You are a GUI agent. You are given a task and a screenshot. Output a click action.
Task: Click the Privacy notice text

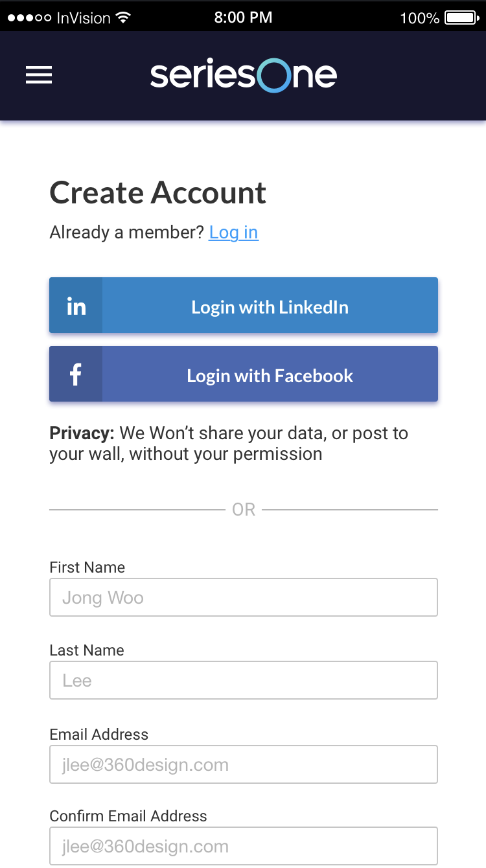click(229, 444)
